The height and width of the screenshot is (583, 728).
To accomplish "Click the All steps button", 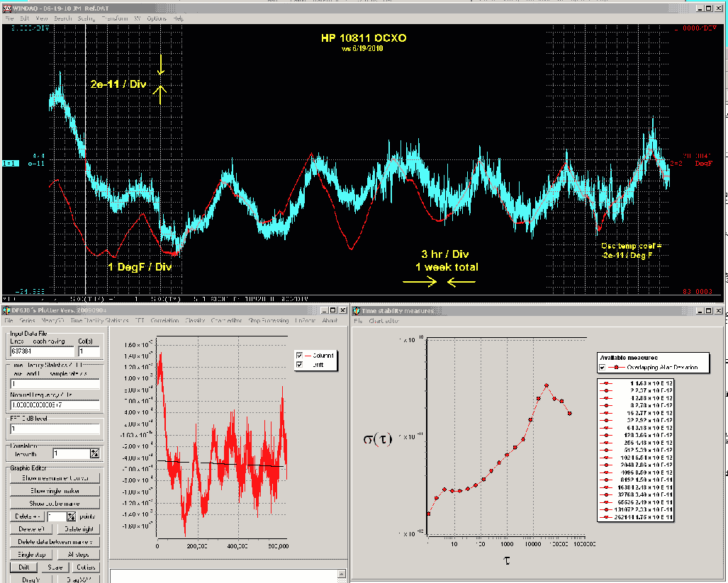I will pyautogui.click(x=79, y=555).
